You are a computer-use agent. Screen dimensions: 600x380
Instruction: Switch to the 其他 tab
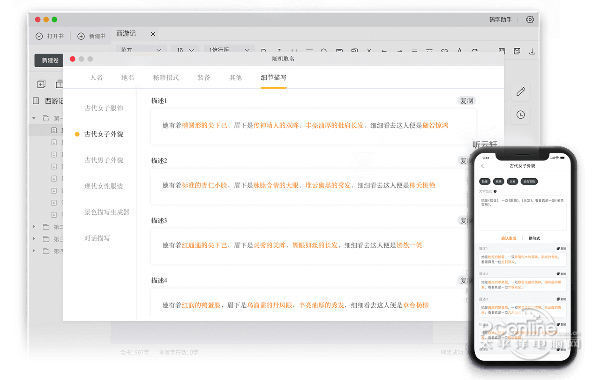pyautogui.click(x=235, y=78)
